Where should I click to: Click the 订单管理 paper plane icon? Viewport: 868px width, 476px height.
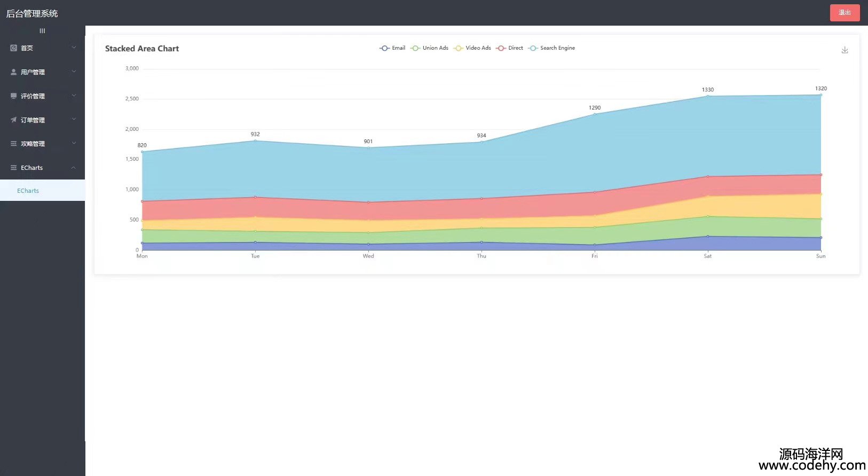click(x=14, y=120)
